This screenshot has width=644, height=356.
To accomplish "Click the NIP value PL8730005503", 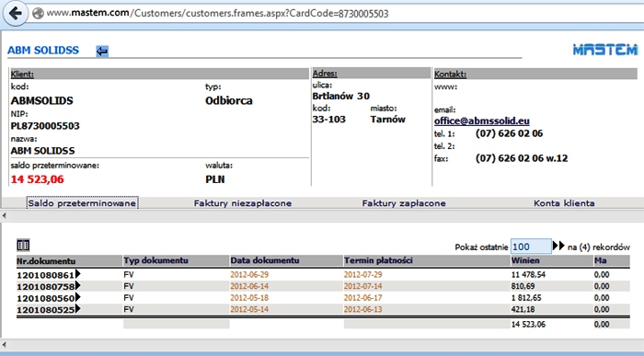I will [45, 126].
